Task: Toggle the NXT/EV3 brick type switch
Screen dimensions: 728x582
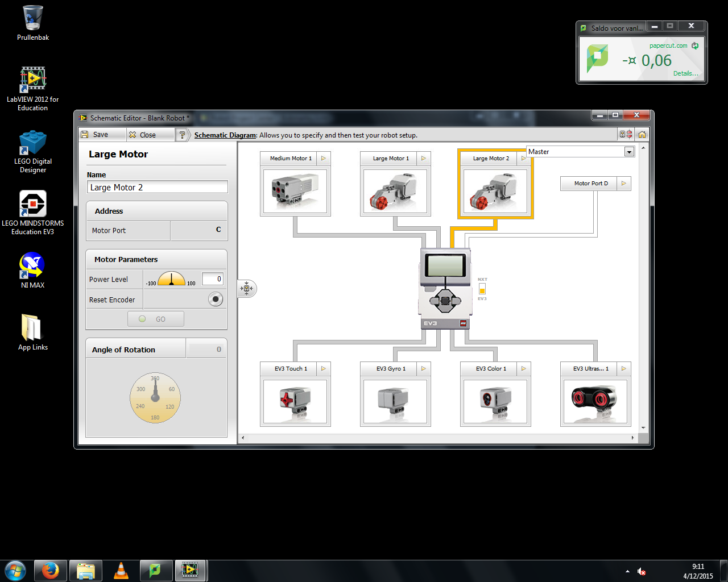Action: [x=482, y=289]
